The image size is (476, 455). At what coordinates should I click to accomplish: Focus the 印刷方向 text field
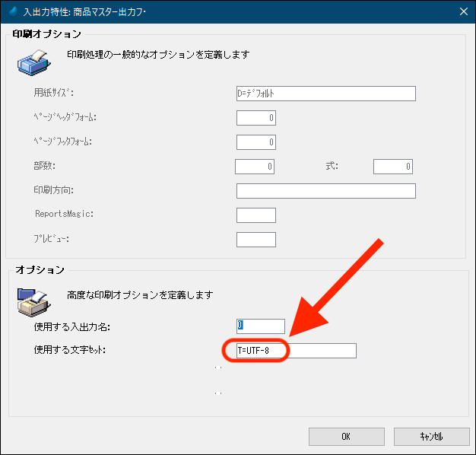point(325,191)
